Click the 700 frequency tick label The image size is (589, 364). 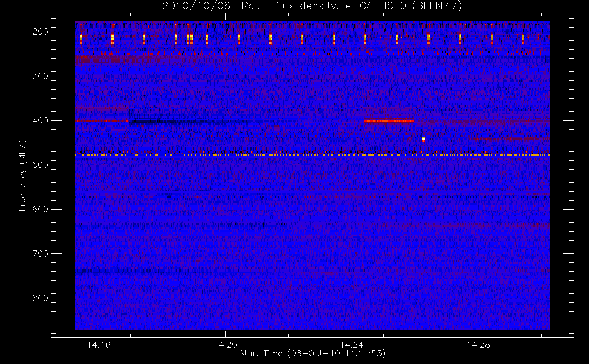(x=40, y=254)
